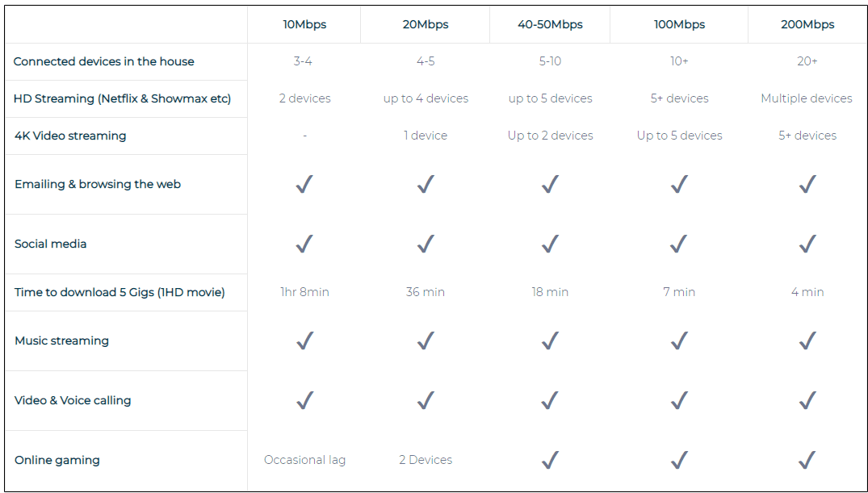The width and height of the screenshot is (868, 493).
Task: Click the 40-50Mbps music streaming checkmark
Action: (x=550, y=341)
